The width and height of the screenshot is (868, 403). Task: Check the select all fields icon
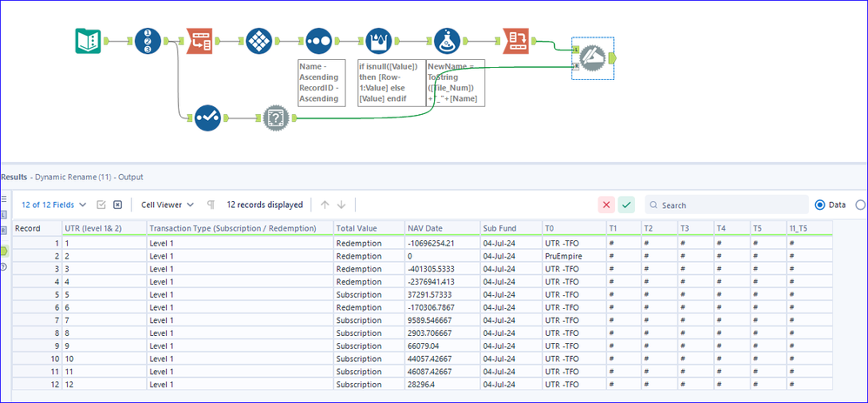tap(101, 205)
